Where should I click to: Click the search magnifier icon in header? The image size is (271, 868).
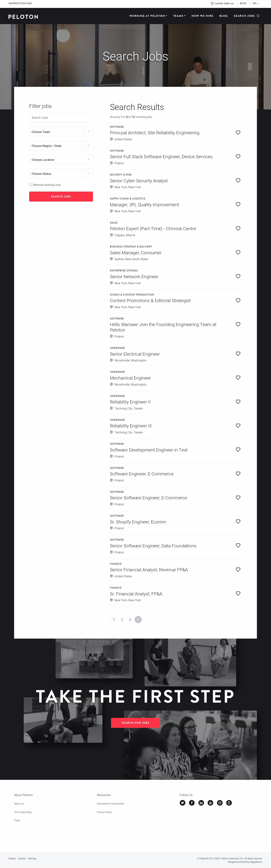coord(258,16)
